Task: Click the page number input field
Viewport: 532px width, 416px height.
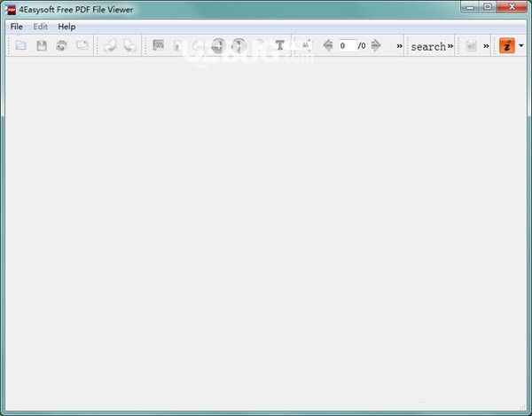Action: 348,45
